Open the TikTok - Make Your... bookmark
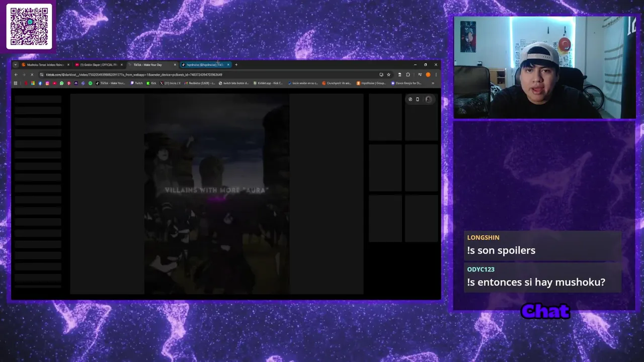 click(x=111, y=83)
